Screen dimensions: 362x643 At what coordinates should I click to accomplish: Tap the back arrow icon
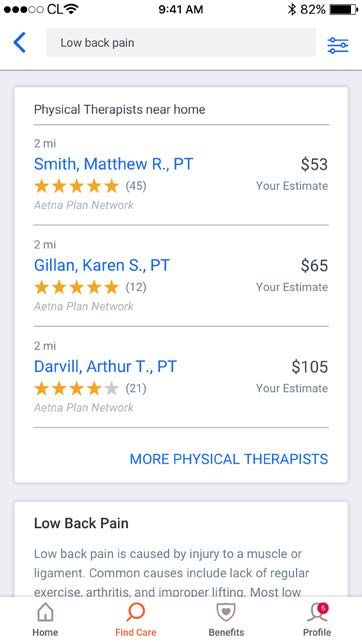(20, 43)
